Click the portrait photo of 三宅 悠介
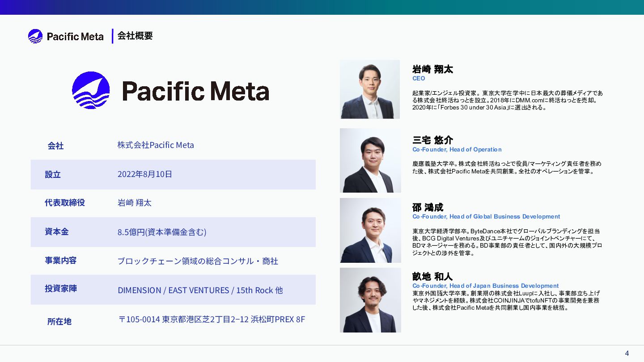The width and height of the screenshot is (644, 362). (370, 160)
